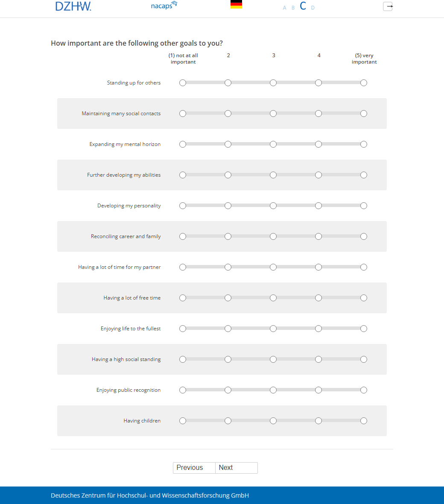Click the logout arrow icon
Viewport: 444px width, 504px height.
coord(388,6)
